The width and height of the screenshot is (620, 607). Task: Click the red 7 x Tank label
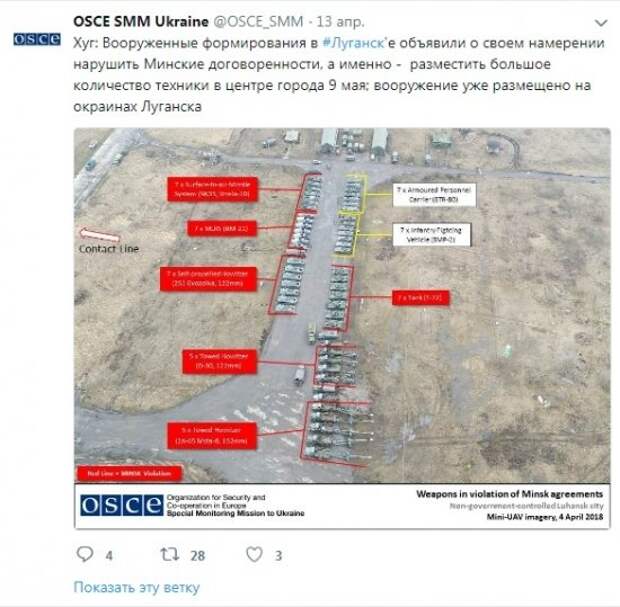coord(420,297)
